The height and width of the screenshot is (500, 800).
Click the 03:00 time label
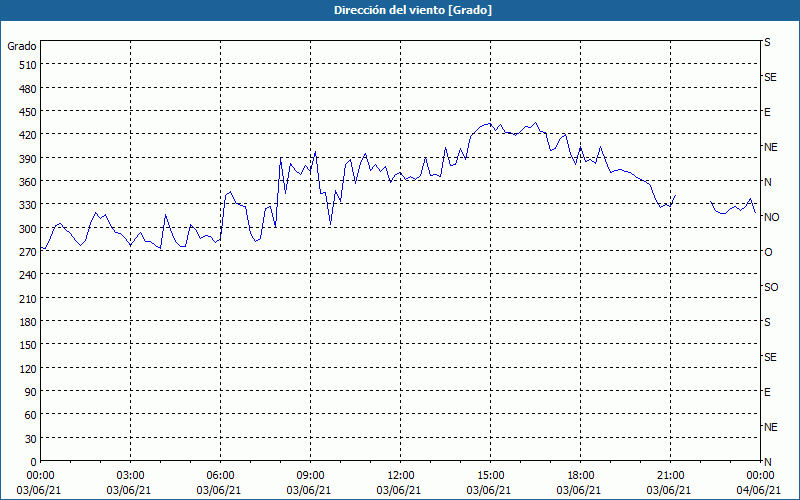tap(131, 476)
